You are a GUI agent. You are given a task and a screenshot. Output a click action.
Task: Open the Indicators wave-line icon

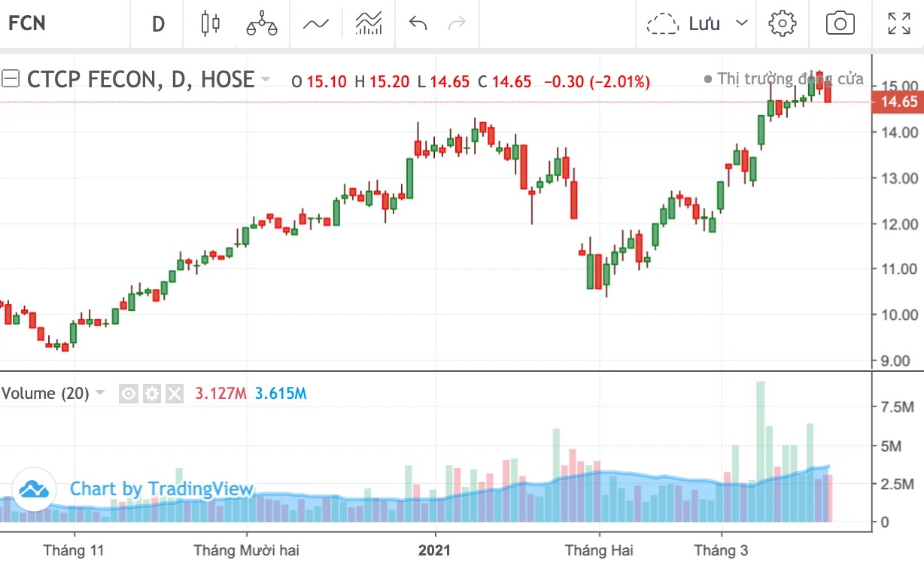click(316, 24)
